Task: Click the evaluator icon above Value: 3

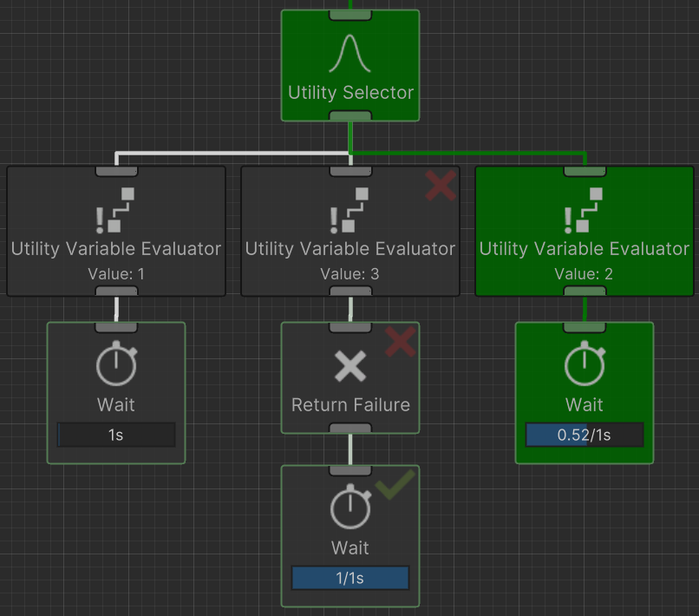Action: point(349,210)
